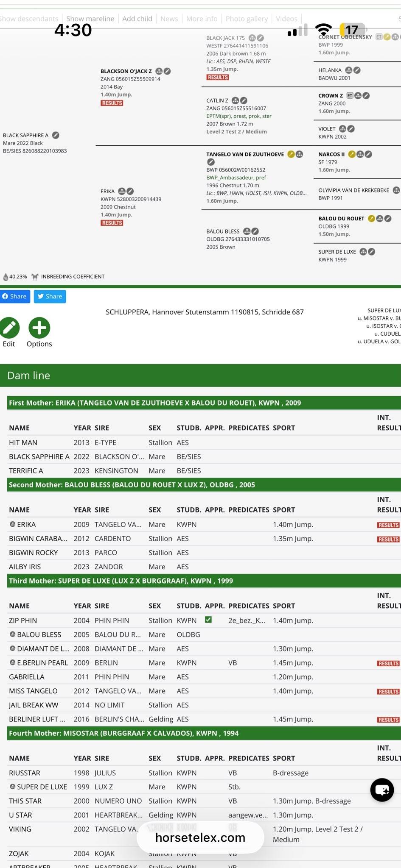
Task: Open progeny icon beside CATLIN Z
Action: pos(236,100)
